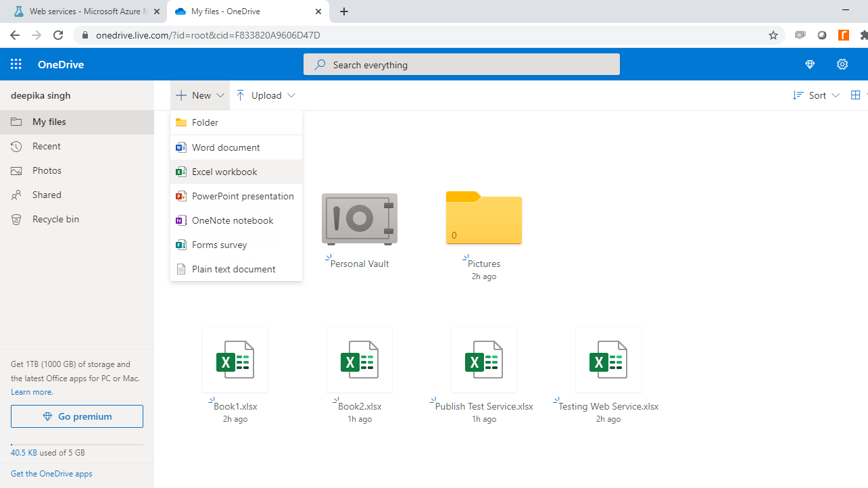Click the gray extension icon beside the star
The image size is (868, 488).
(x=800, y=35)
